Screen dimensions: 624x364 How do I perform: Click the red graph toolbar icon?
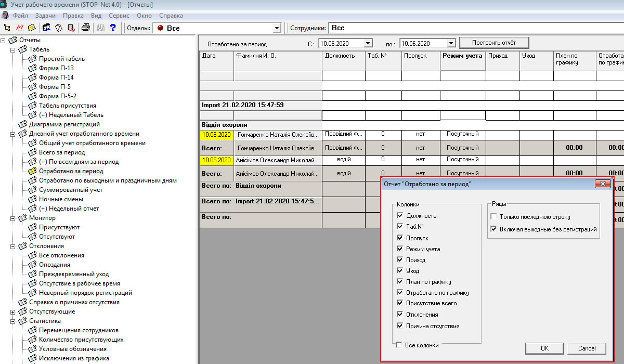pyautogui.click(x=20, y=28)
